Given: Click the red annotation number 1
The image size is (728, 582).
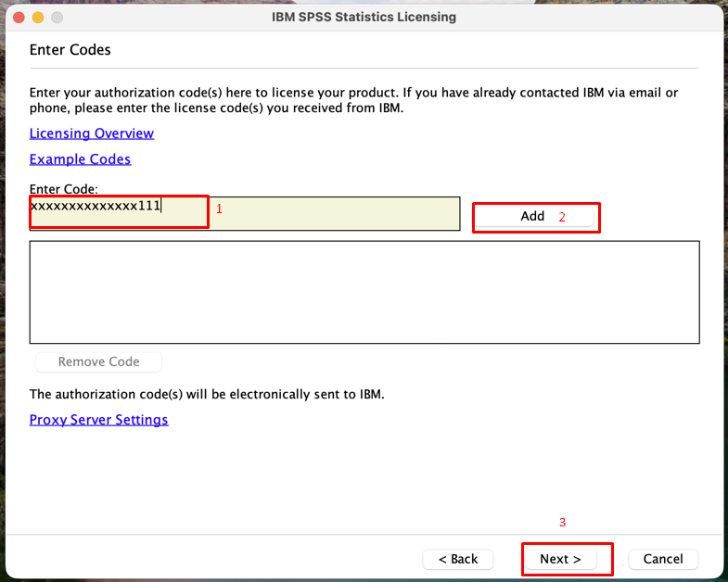Looking at the screenshot, I should (x=220, y=209).
